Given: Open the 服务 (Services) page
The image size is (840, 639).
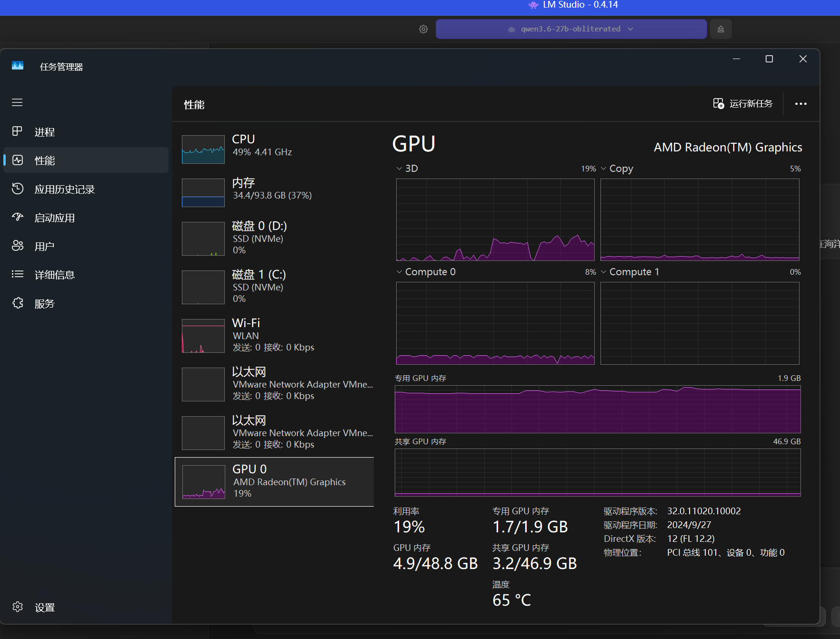Looking at the screenshot, I should [86, 303].
